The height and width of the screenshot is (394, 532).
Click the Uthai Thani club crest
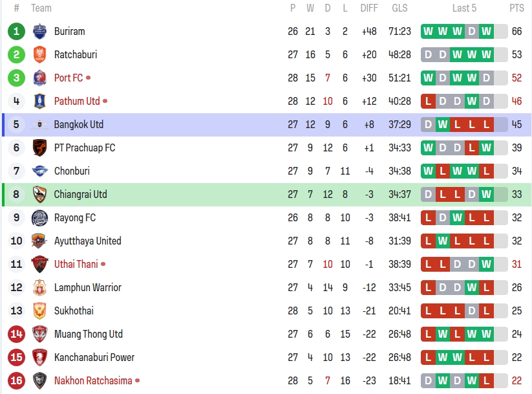(39, 264)
